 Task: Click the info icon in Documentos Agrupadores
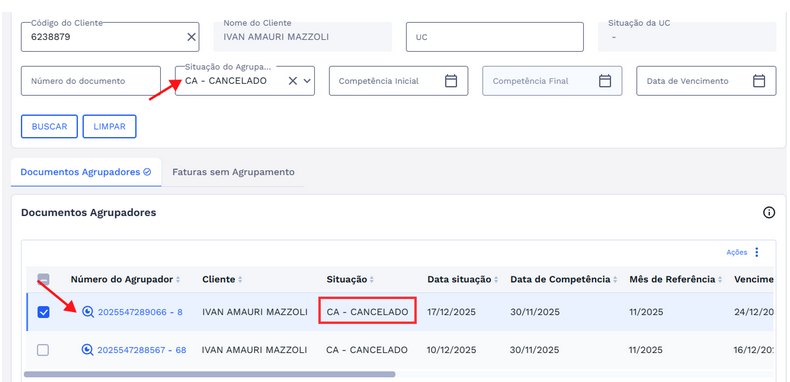click(x=769, y=213)
